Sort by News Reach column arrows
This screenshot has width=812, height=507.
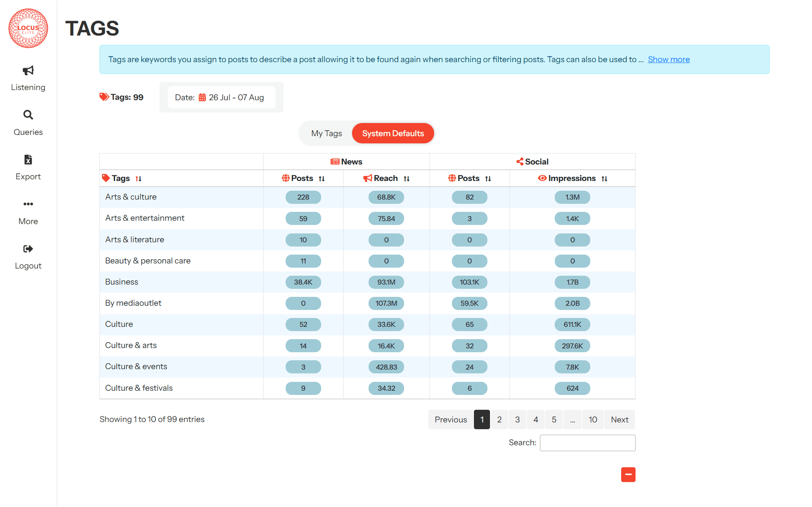[x=407, y=179]
